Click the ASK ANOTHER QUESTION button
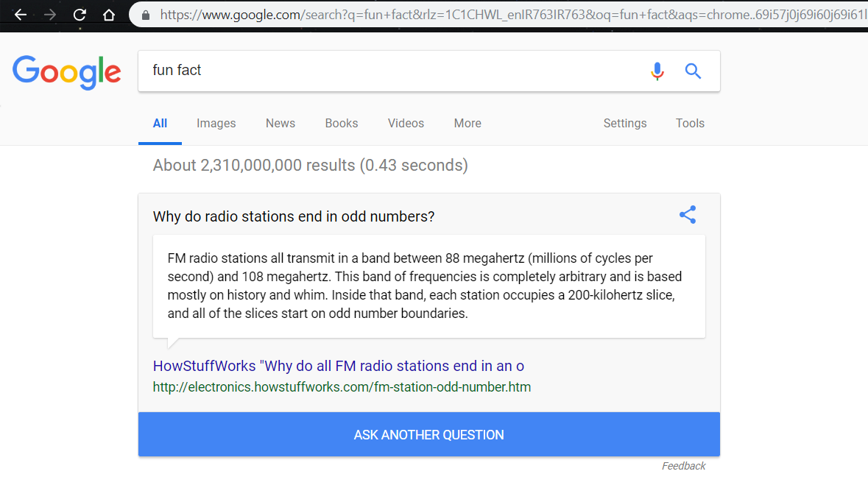 point(429,434)
